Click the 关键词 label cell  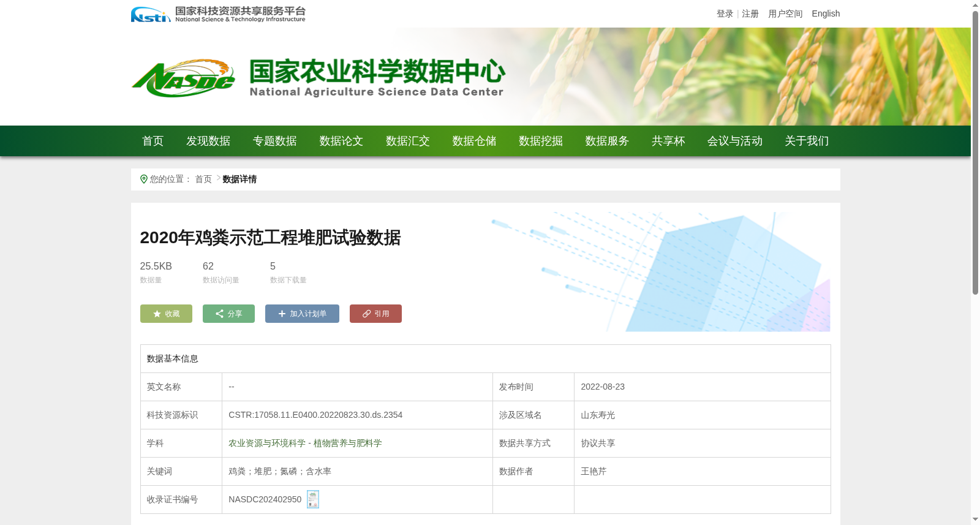click(x=181, y=471)
